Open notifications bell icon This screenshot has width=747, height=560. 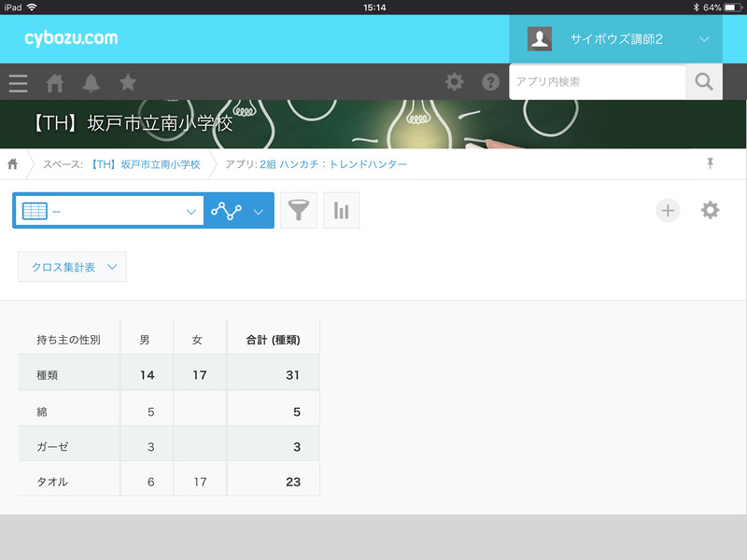[91, 83]
